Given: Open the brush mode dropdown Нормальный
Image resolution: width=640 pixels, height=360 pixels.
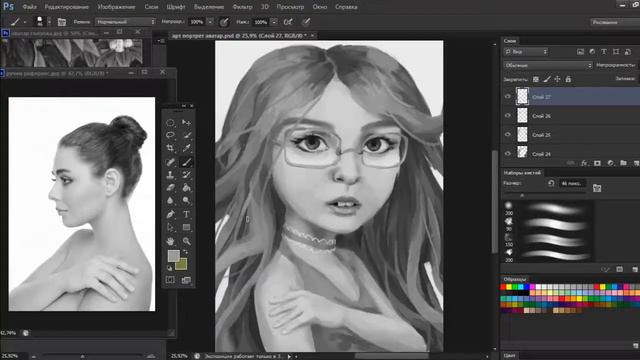Looking at the screenshot, I should (126, 22).
